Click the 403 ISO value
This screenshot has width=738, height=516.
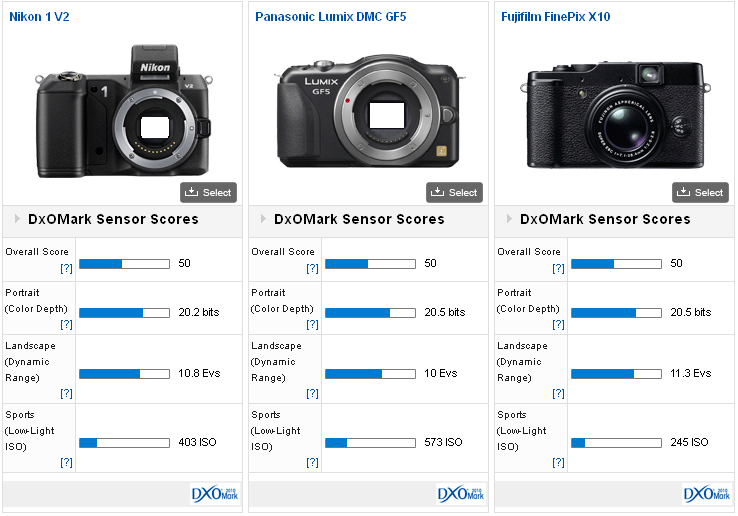click(x=197, y=442)
